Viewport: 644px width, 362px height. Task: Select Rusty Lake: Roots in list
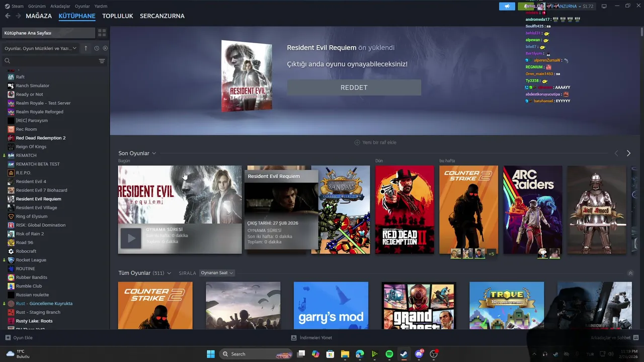(34, 321)
